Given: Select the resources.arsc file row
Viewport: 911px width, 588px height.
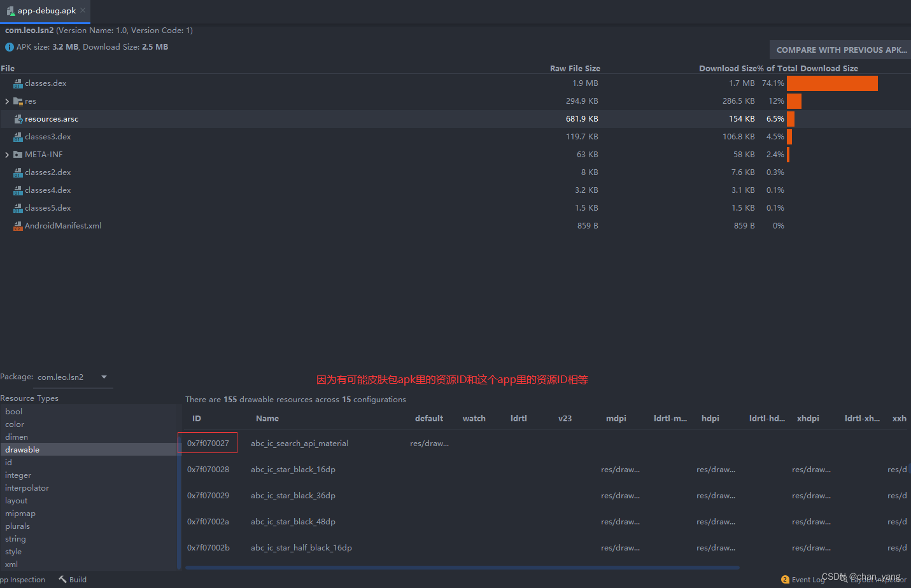Looking at the screenshot, I should [455, 119].
